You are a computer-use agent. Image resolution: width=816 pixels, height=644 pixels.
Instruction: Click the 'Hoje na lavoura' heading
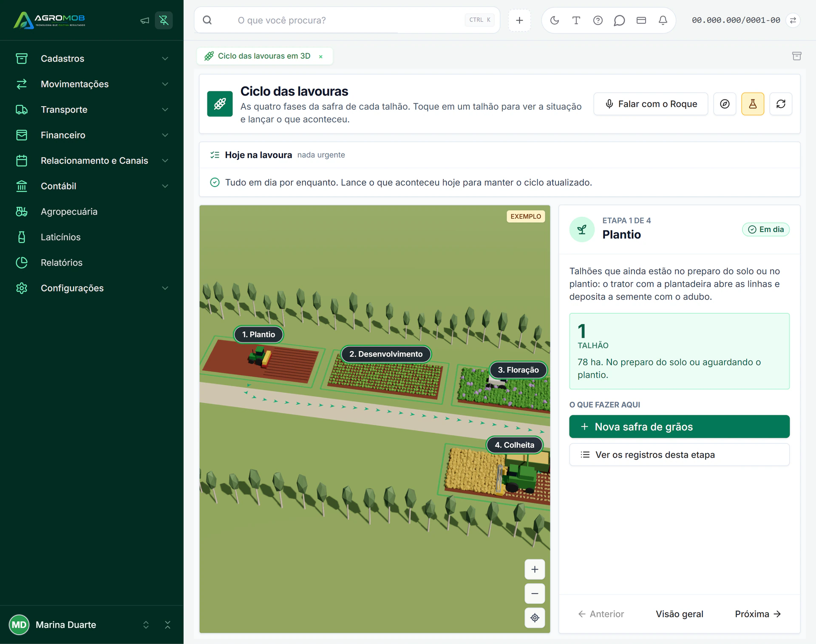point(258,155)
